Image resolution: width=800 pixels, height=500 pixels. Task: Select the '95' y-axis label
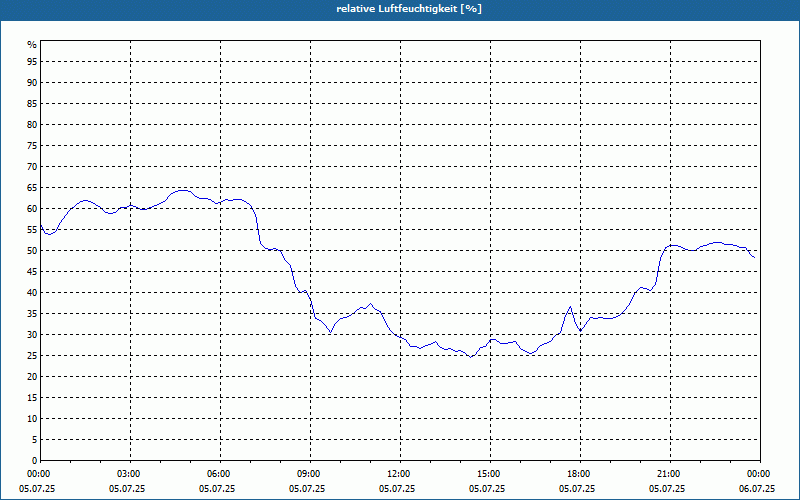(32, 62)
